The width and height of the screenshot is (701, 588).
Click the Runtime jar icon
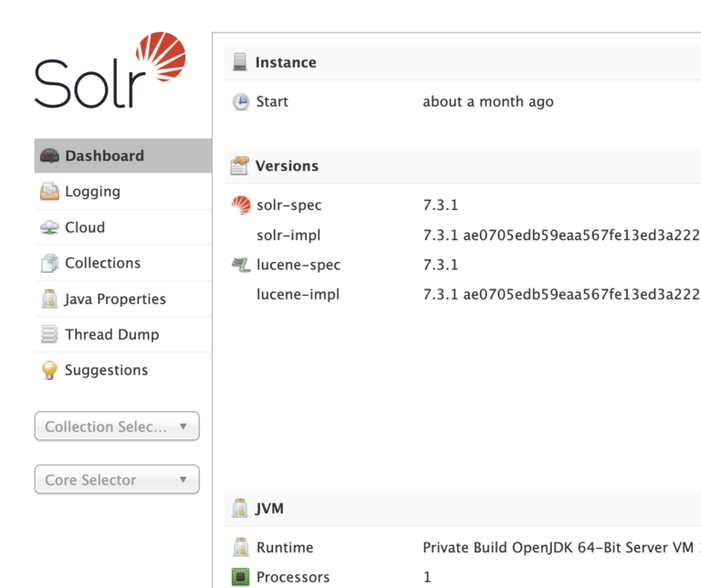241,547
